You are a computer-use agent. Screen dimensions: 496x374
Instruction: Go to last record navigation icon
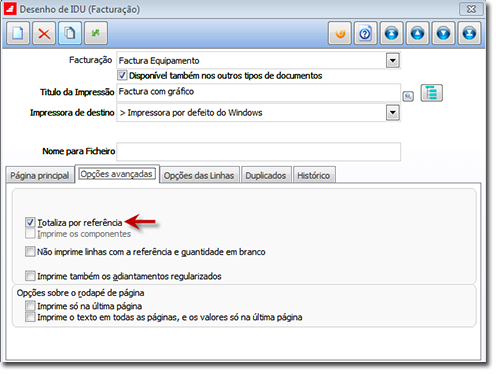[470, 33]
